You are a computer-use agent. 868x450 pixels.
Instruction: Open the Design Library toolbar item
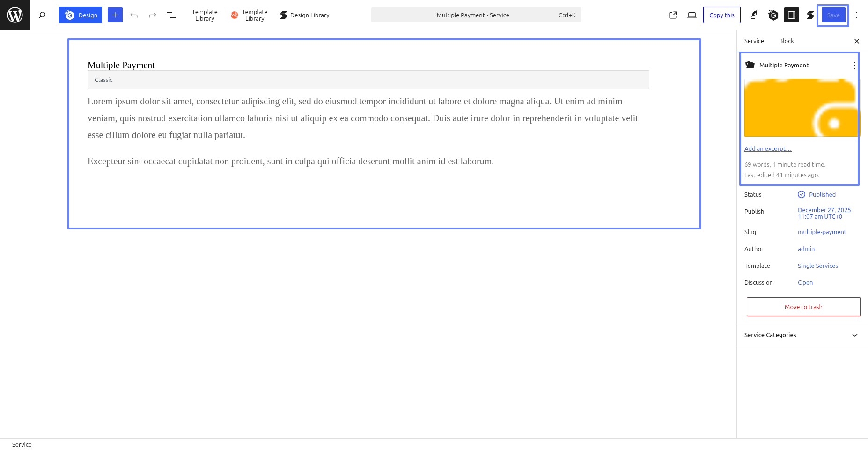click(305, 15)
